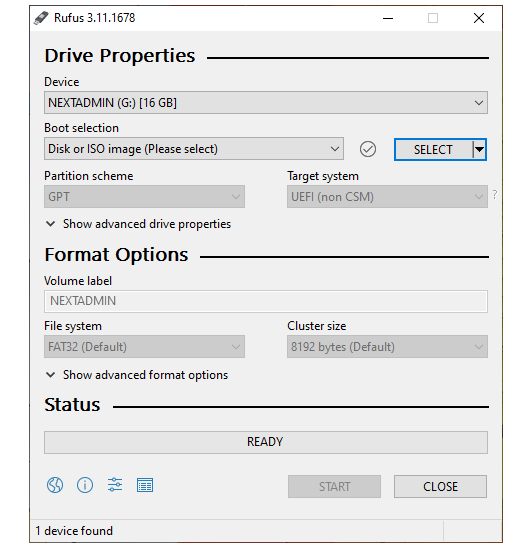Viewport: 521px width, 545px height.
Task: Click the Device label
Action: pyautogui.click(x=62, y=82)
